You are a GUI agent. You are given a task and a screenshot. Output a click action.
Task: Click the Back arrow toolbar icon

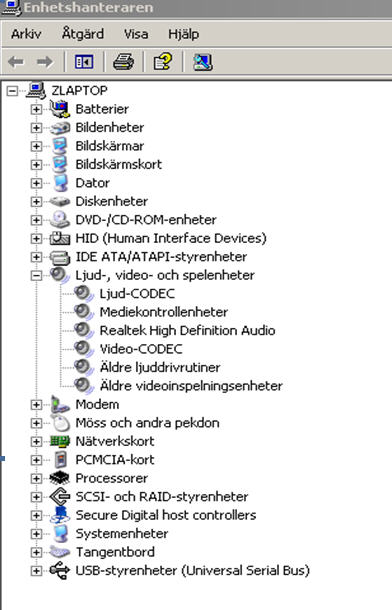[16, 62]
